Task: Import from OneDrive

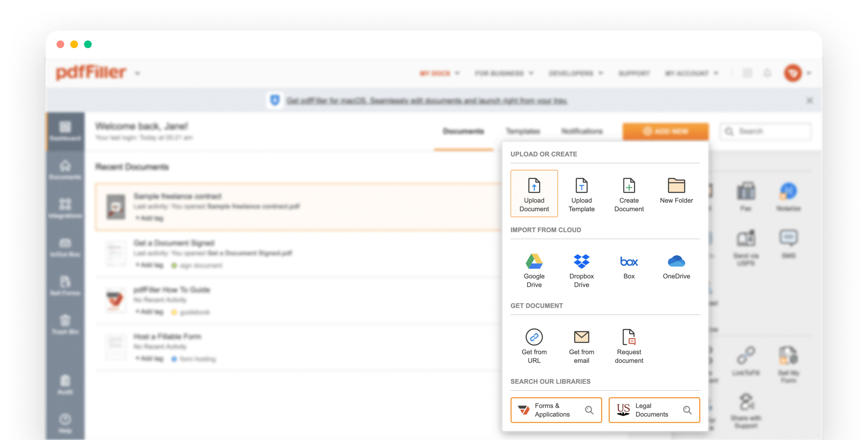Action: (x=675, y=269)
